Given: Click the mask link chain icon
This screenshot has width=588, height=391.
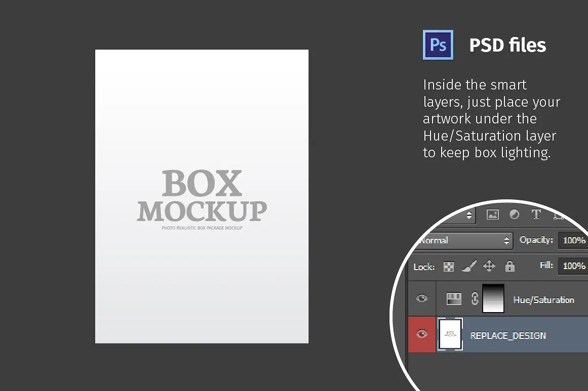Looking at the screenshot, I should (x=475, y=298).
